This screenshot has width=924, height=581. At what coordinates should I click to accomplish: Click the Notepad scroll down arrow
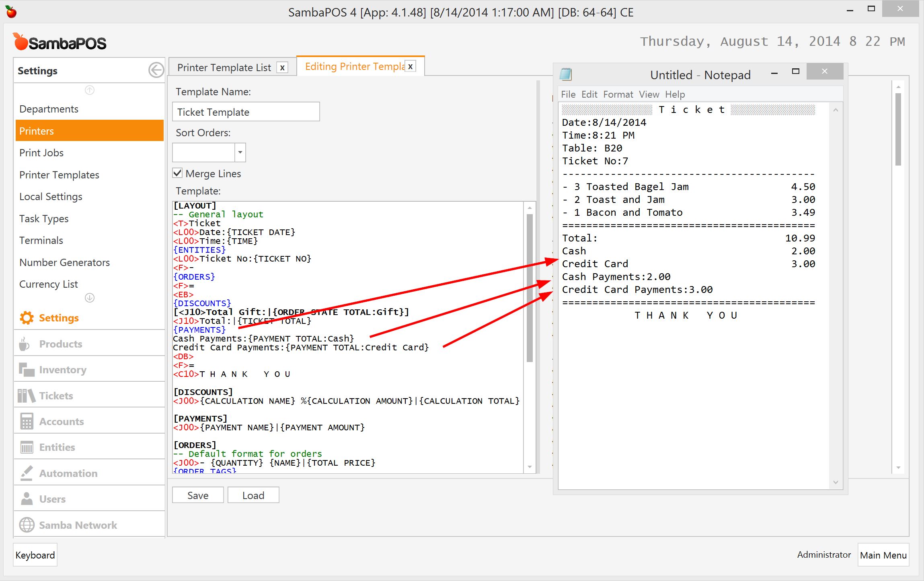[836, 483]
